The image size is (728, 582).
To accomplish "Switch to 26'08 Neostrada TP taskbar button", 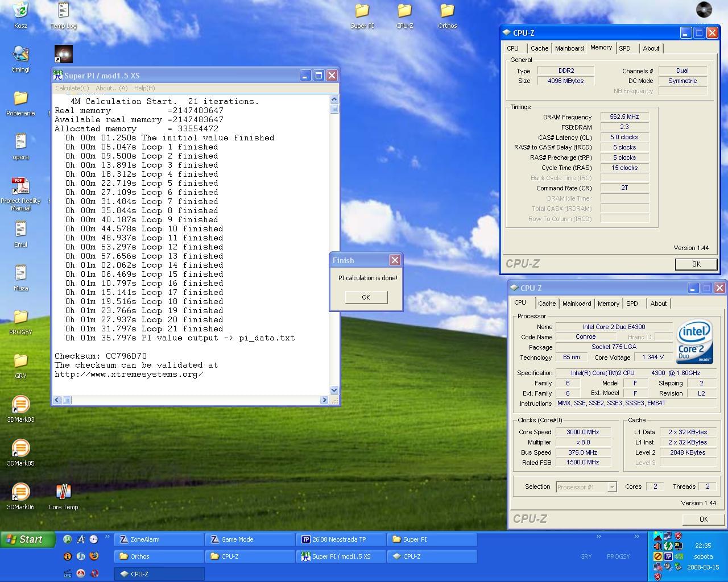I will (341, 539).
